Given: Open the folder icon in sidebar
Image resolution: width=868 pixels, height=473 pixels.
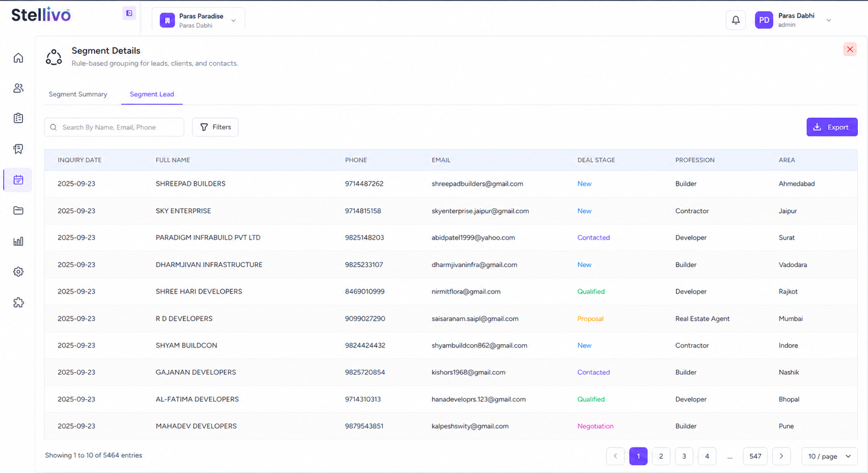Looking at the screenshot, I should [18, 210].
